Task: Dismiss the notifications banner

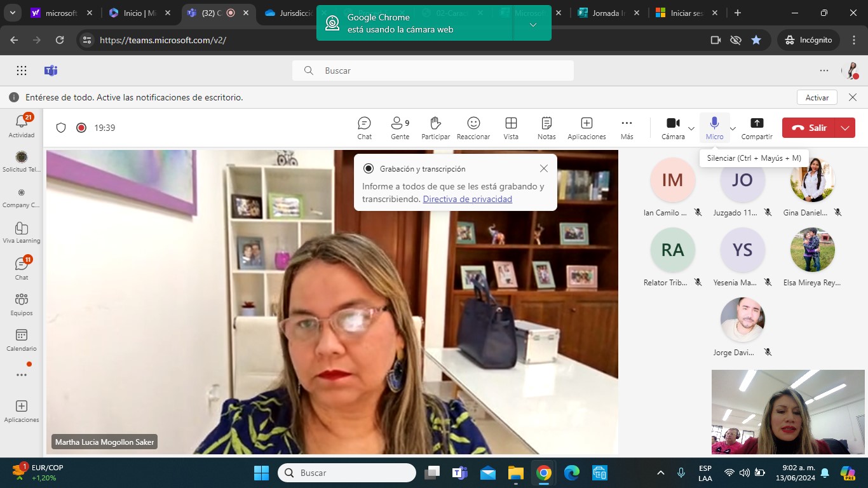Action: 853,97
